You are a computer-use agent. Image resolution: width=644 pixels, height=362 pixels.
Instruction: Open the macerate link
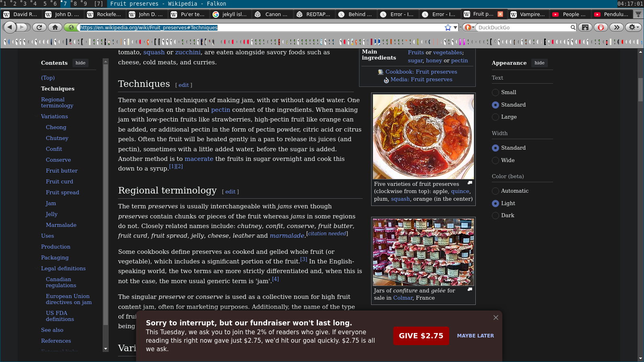(x=199, y=159)
